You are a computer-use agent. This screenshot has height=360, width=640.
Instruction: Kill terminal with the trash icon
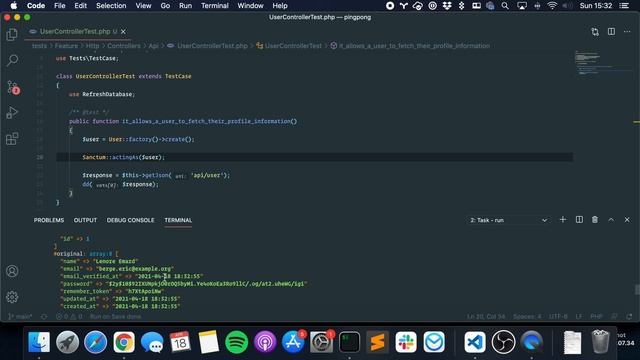[595, 220]
